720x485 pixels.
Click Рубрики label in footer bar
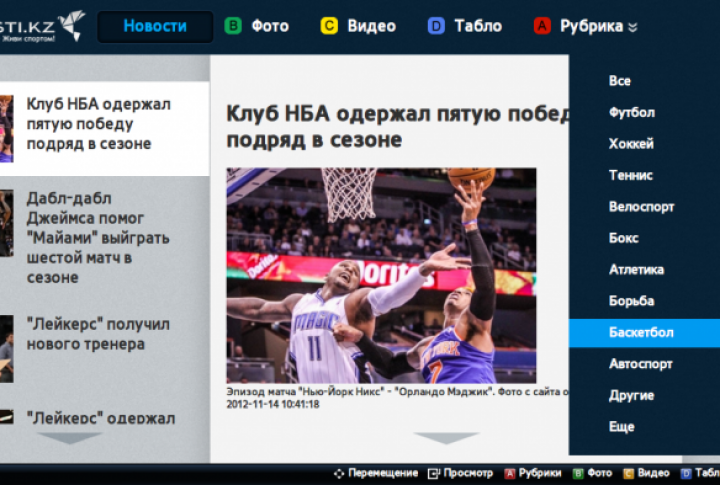540,473
